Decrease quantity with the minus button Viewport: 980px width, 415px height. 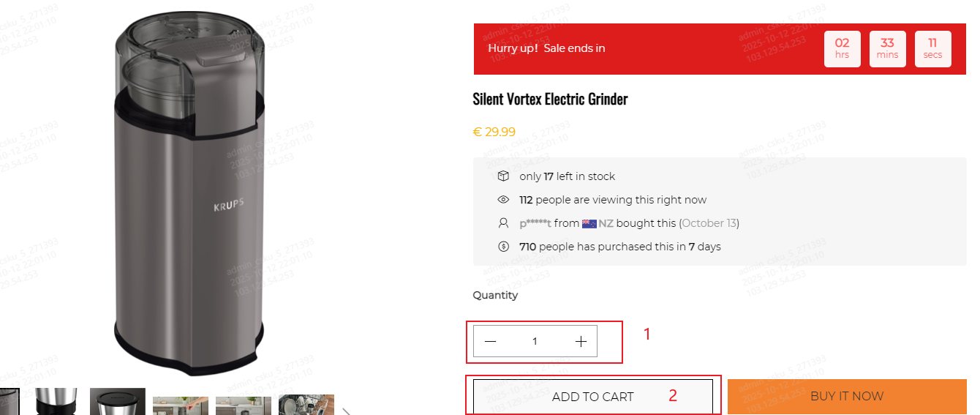pos(491,341)
